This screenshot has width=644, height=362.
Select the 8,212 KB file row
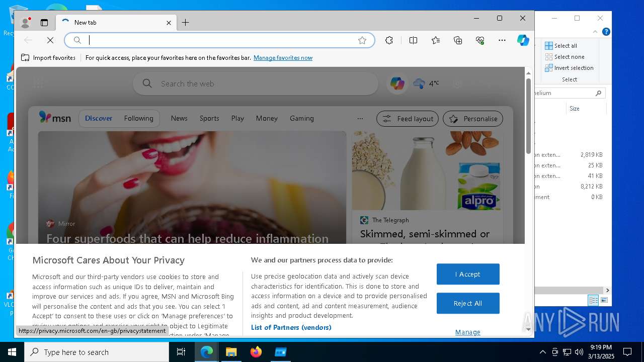pos(570,187)
